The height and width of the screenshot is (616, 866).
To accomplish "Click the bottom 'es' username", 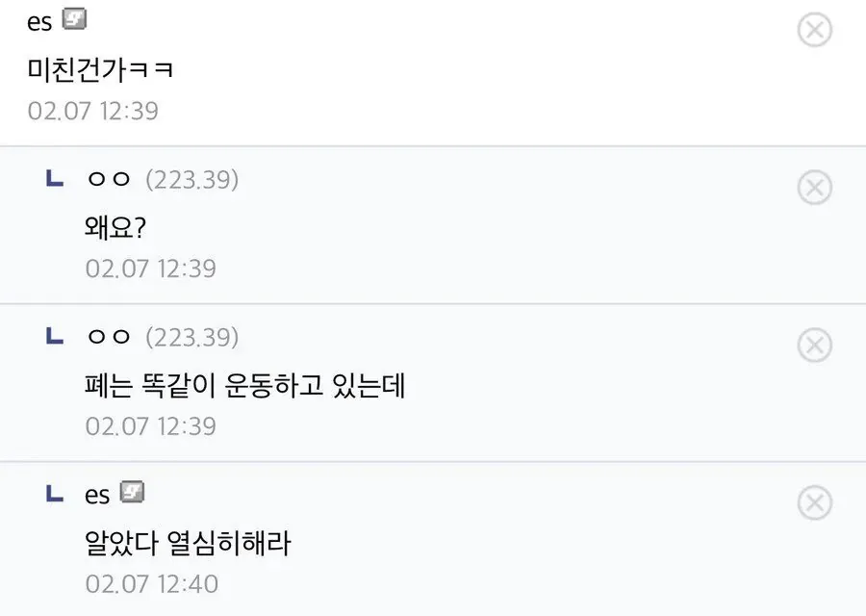I will click(x=99, y=494).
